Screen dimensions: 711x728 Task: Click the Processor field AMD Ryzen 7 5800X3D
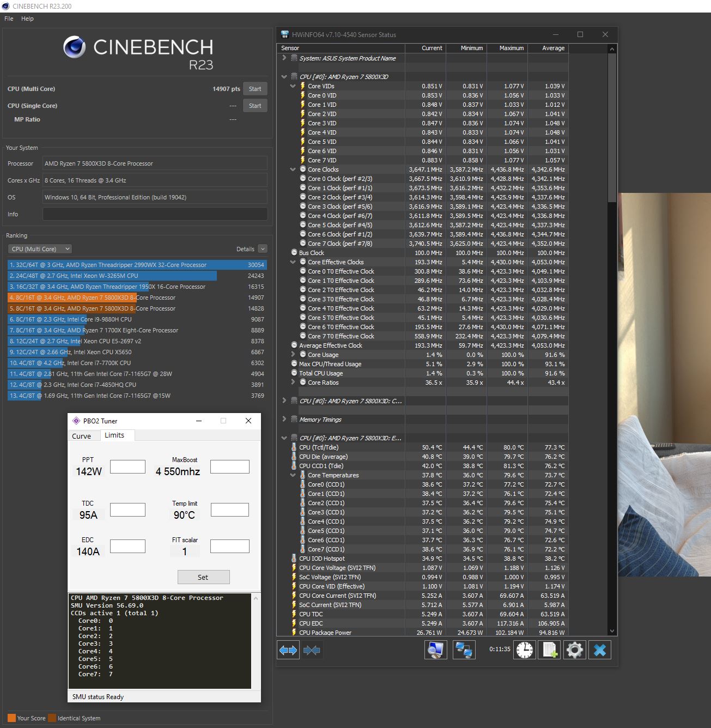coord(155,163)
